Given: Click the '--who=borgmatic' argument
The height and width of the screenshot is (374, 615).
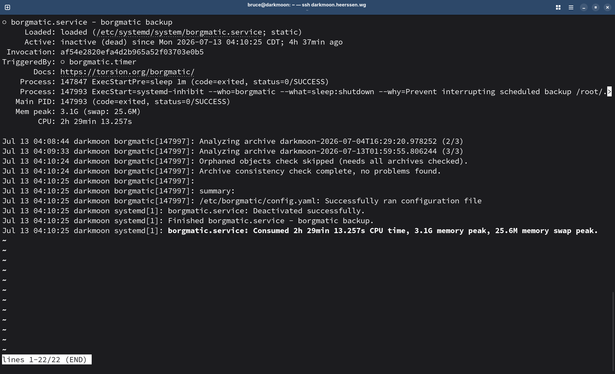Looking at the screenshot, I should point(242,92).
